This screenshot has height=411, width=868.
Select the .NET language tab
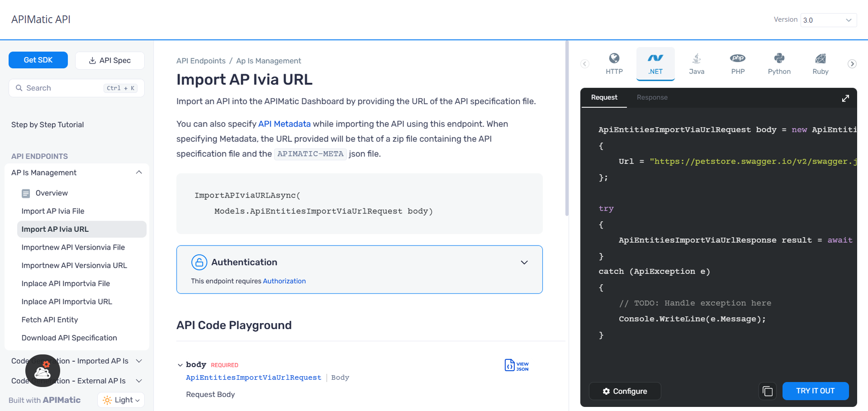[x=655, y=64]
